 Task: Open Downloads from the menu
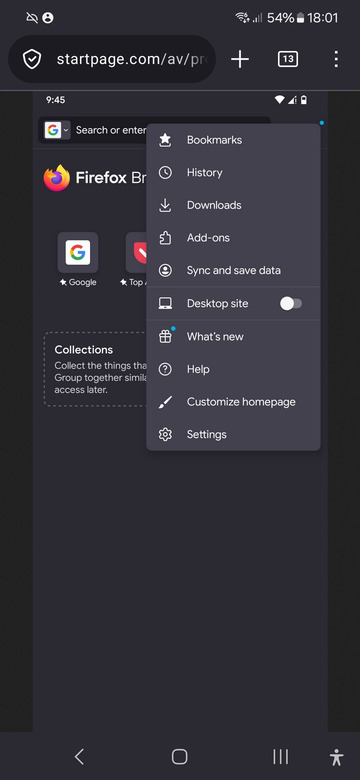pos(233,205)
